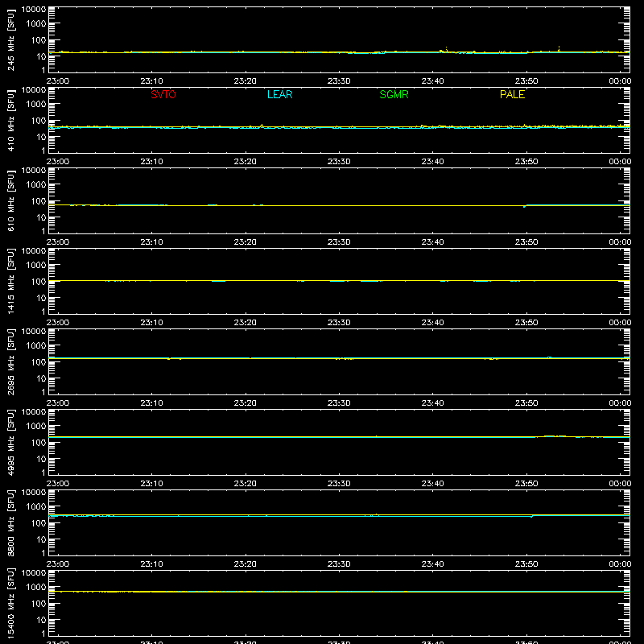Screen dimensions: 644x644
Task: Click the 10000 tick label on 245 MHz panel
Action: click(x=34, y=10)
